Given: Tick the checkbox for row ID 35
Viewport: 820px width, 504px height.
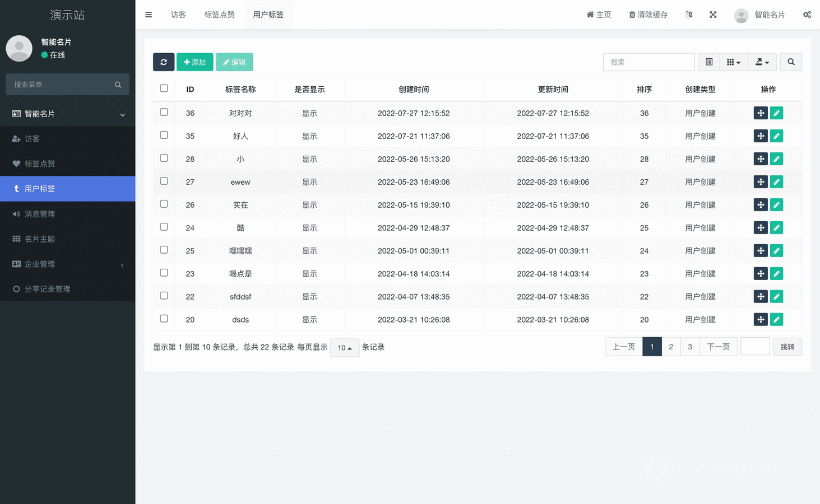Looking at the screenshot, I should click(164, 136).
